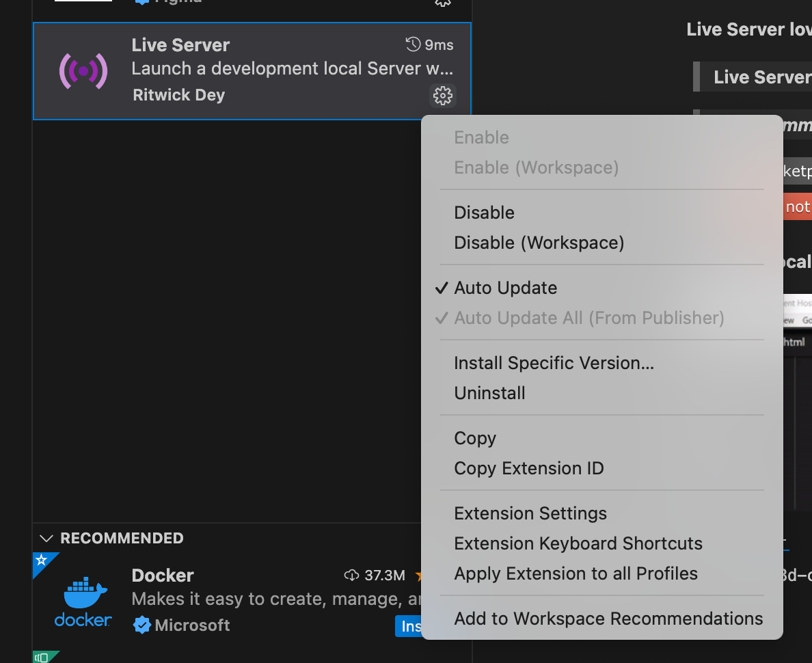The height and width of the screenshot is (663, 812).
Task: Choose Uninstall from the menu
Action: [x=489, y=393]
